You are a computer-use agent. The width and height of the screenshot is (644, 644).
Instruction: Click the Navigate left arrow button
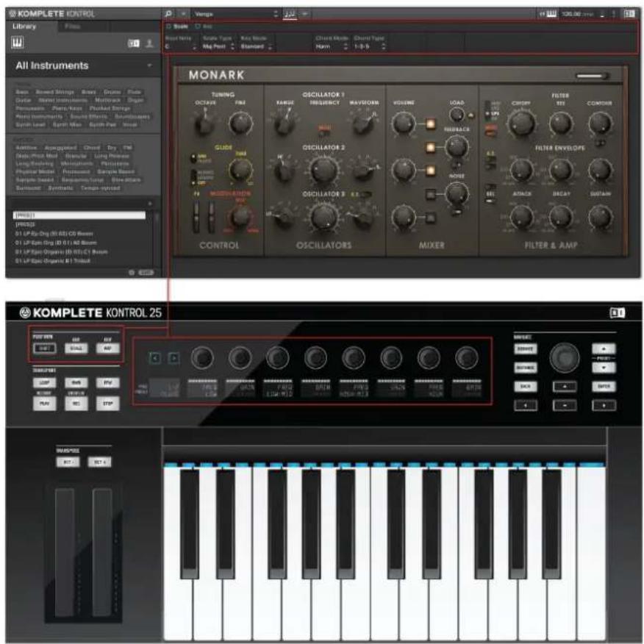(x=526, y=405)
